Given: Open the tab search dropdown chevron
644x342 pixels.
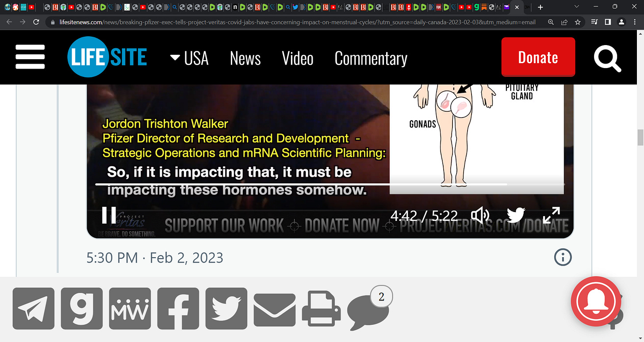Looking at the screenshot, I should click(576, 7).
